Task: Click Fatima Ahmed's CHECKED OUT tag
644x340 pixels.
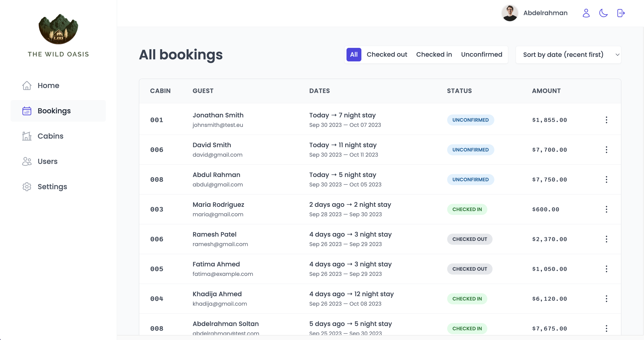Action: coord(470,269)
